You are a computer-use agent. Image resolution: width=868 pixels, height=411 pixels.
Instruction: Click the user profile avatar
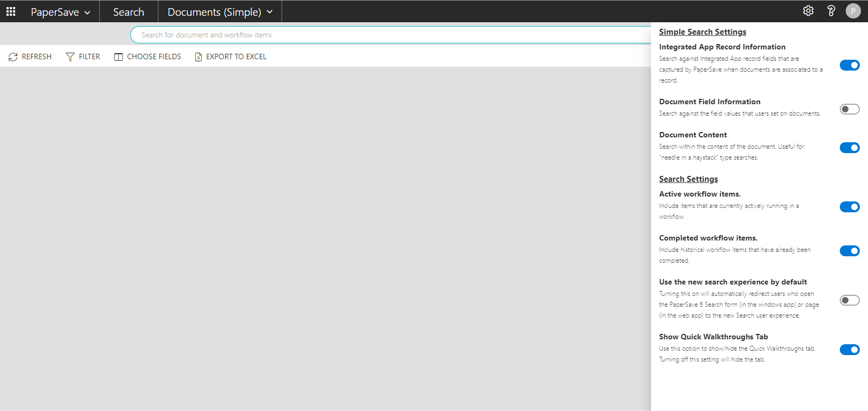pyautogui.click(x=853, y=11)
